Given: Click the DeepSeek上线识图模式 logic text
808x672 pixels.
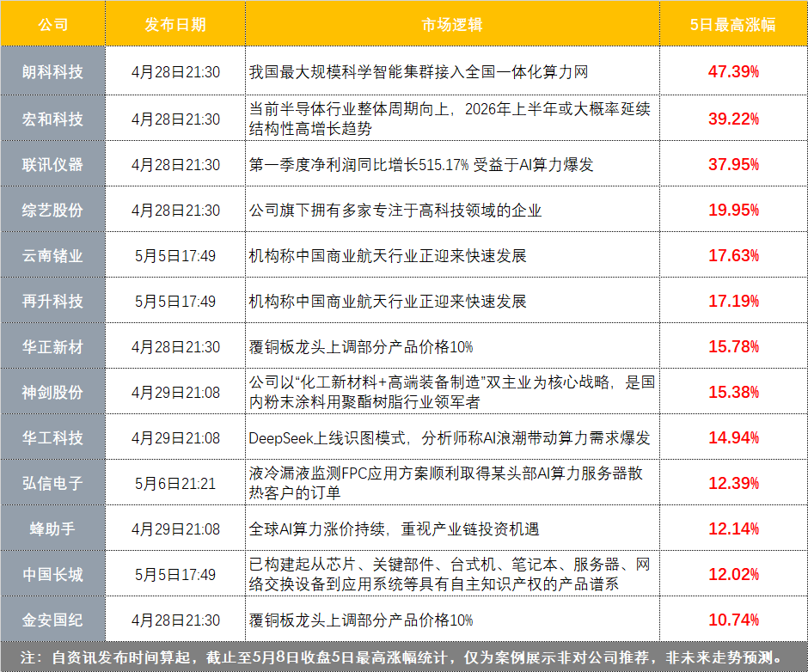Looking at the screenshot, I should tap(450, 438).
